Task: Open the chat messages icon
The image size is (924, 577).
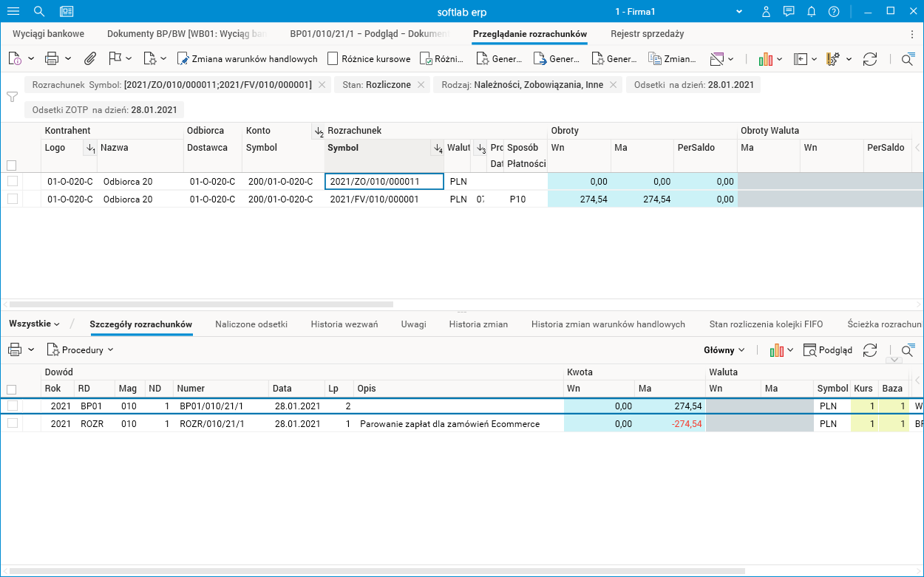Action: point(789,11)
